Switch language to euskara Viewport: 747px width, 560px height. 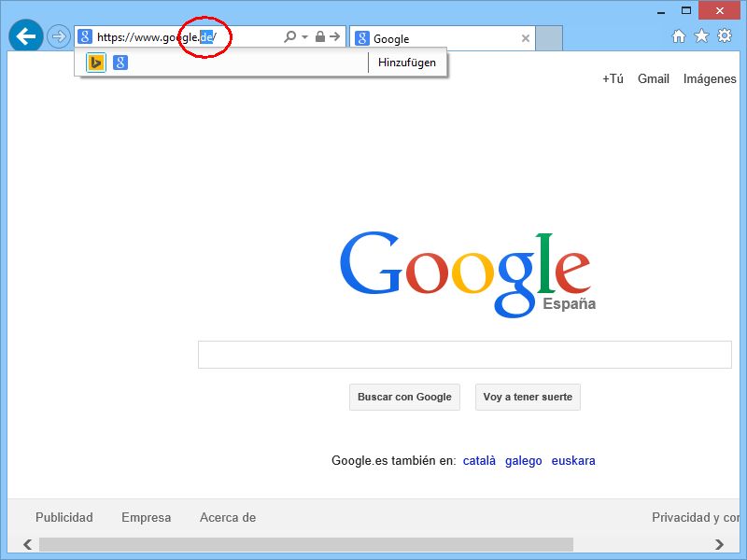(573, 461)
